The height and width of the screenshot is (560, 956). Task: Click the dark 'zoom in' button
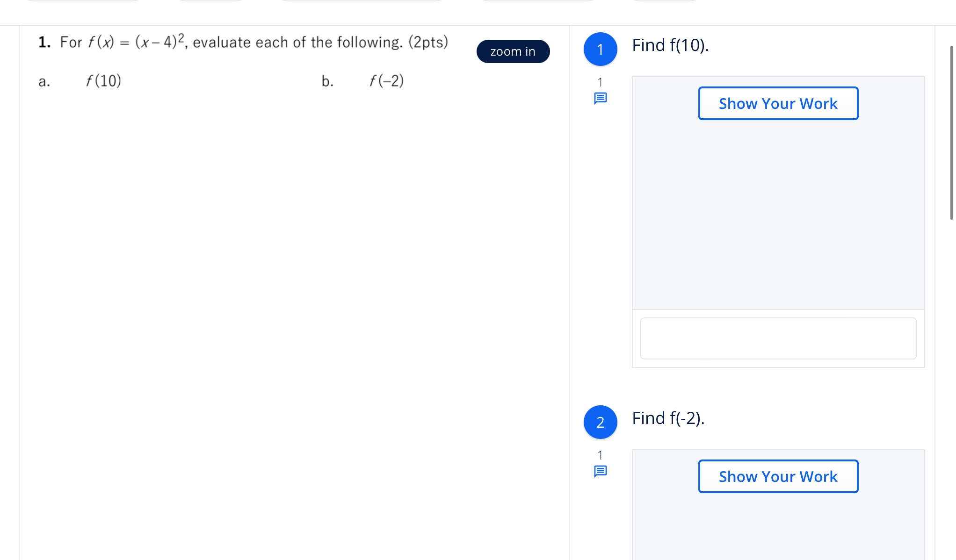click(x=513, y=51)
